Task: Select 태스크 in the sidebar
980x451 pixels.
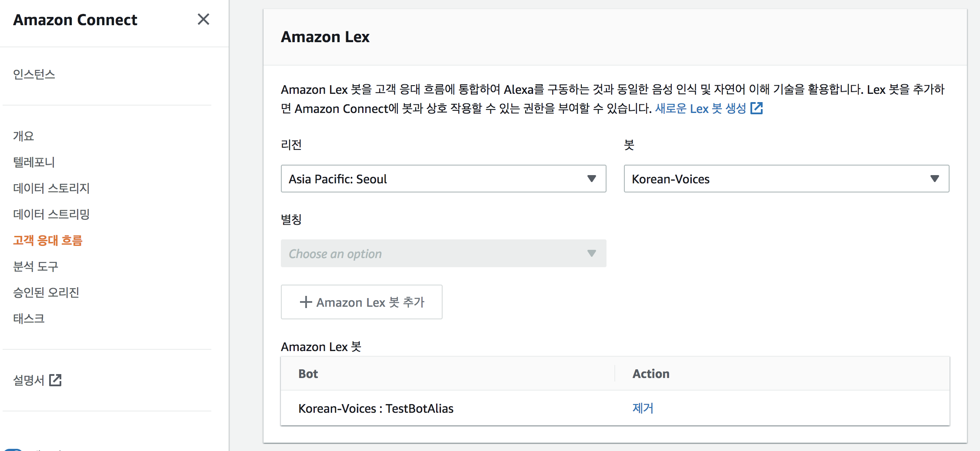Action: (x=29, y=318)
